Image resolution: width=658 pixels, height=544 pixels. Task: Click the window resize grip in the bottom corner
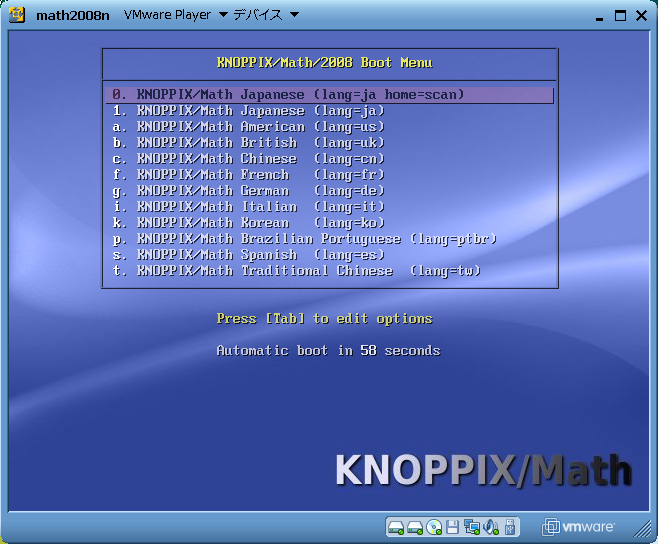pyautogui.click(x=642, y=529)
